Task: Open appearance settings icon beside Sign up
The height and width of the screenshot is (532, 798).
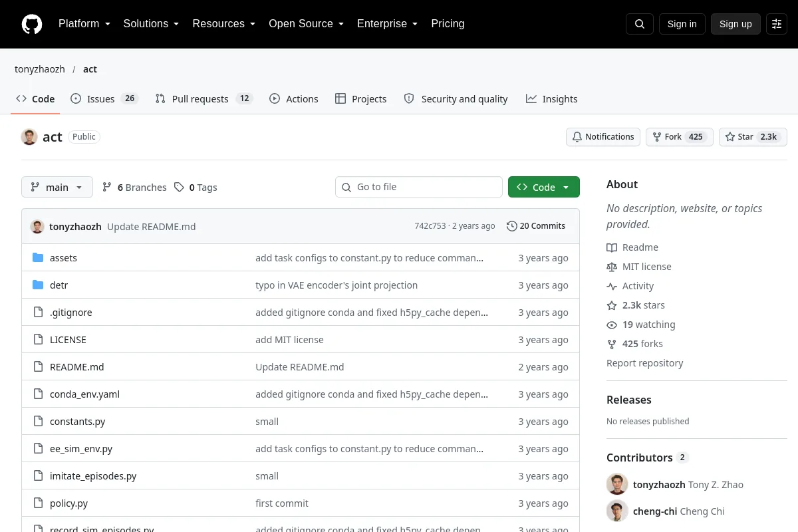Action: (777, 24)
